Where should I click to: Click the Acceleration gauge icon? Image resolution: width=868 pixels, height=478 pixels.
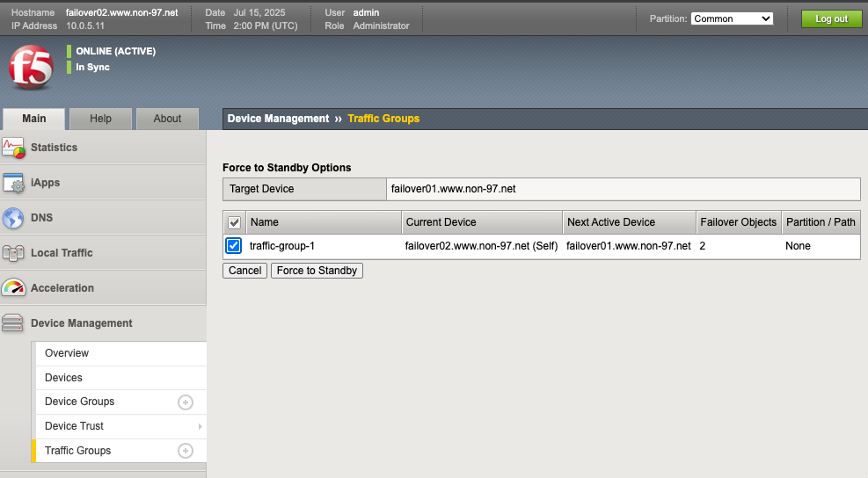click(x=13, y=288)
